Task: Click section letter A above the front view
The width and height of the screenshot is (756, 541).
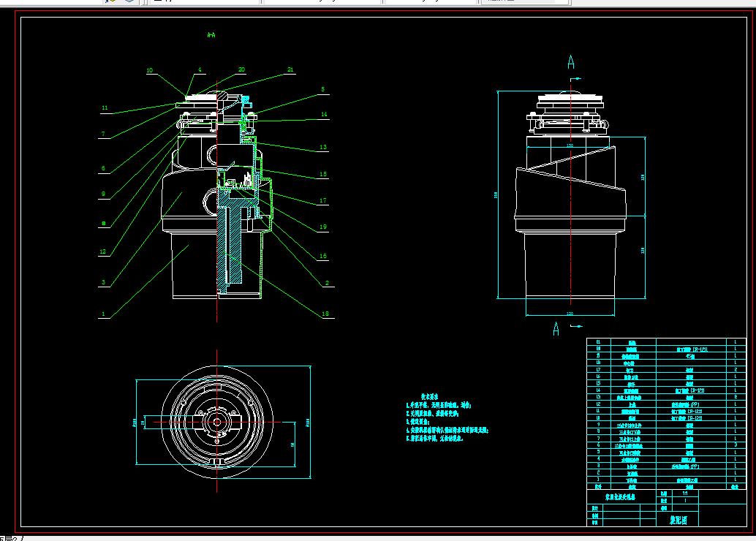Action: (x=571, y=62)
